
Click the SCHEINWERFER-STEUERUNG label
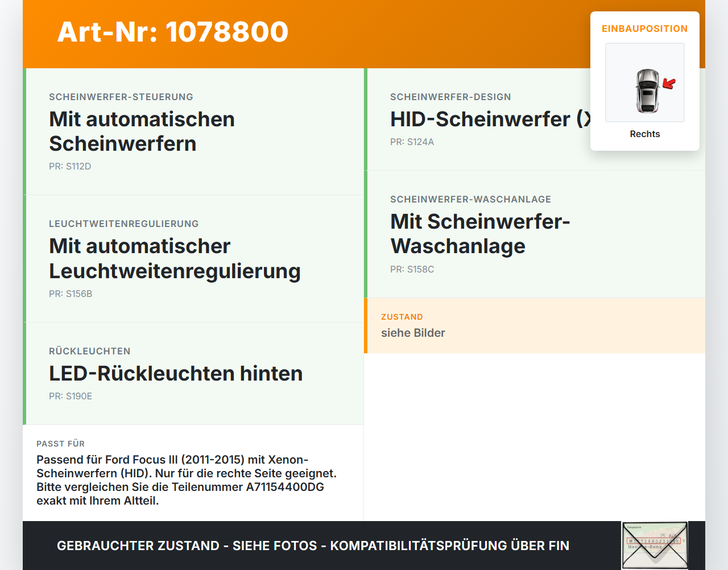[121, 97]
